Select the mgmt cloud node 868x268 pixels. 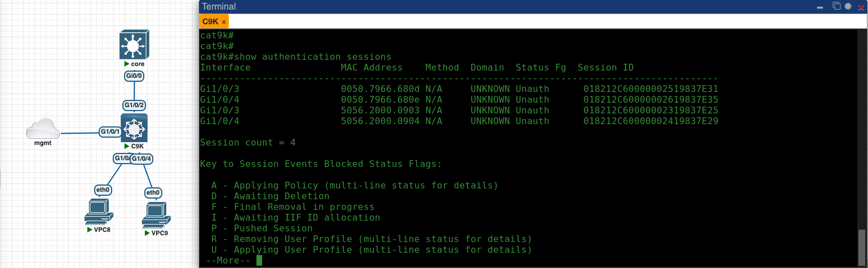coord(43,130)
